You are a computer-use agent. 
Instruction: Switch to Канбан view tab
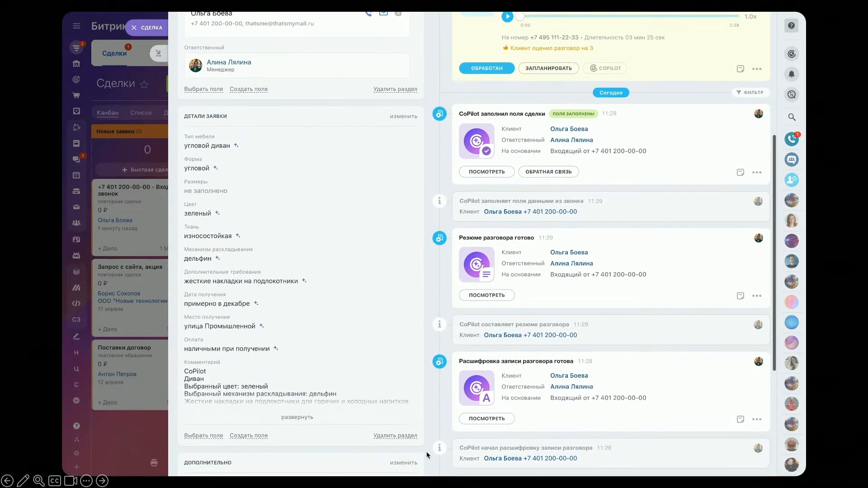tap(108, 113)
